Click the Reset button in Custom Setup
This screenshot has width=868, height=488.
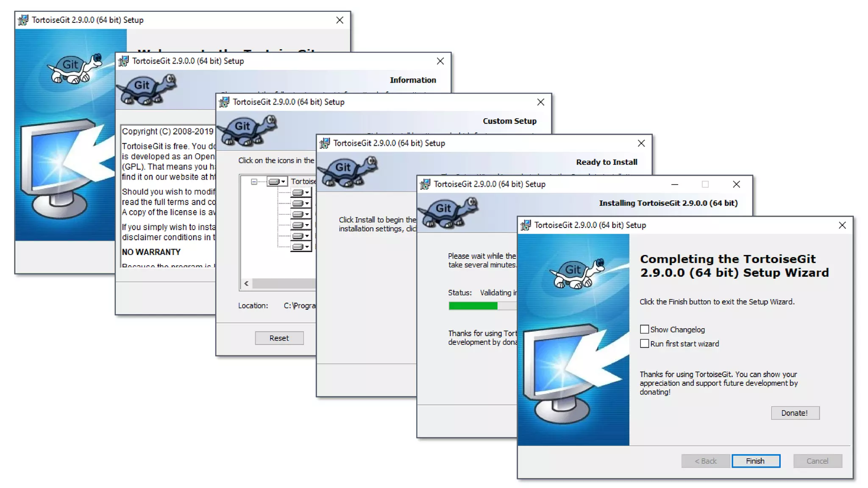[x=279, y=338]
